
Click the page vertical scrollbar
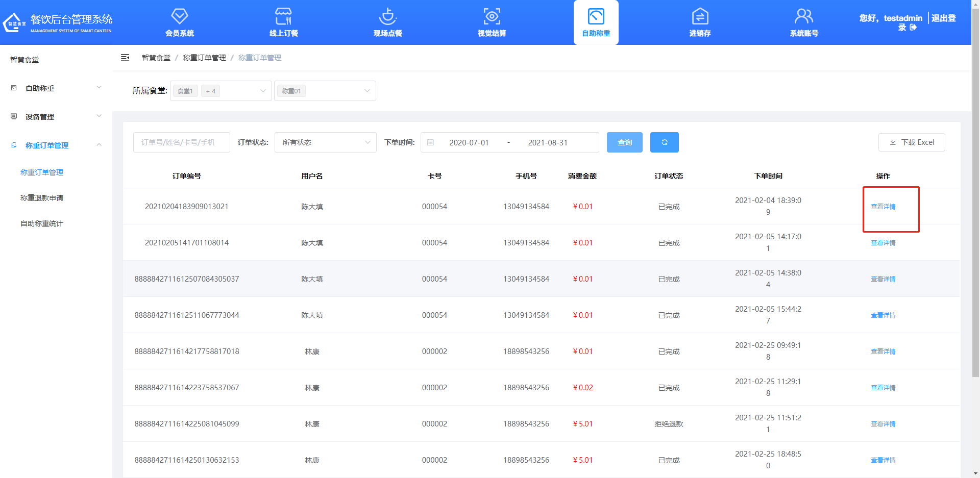[975, 204]
